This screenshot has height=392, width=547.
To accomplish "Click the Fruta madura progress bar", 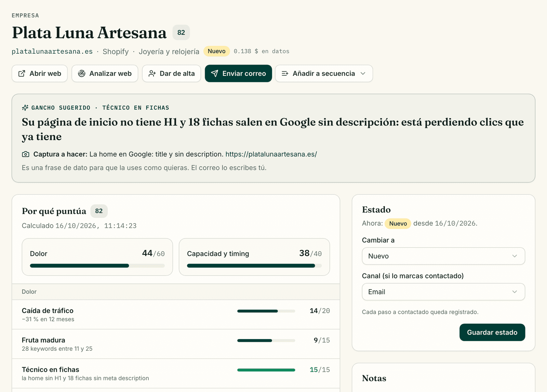I will pos(266,340).
